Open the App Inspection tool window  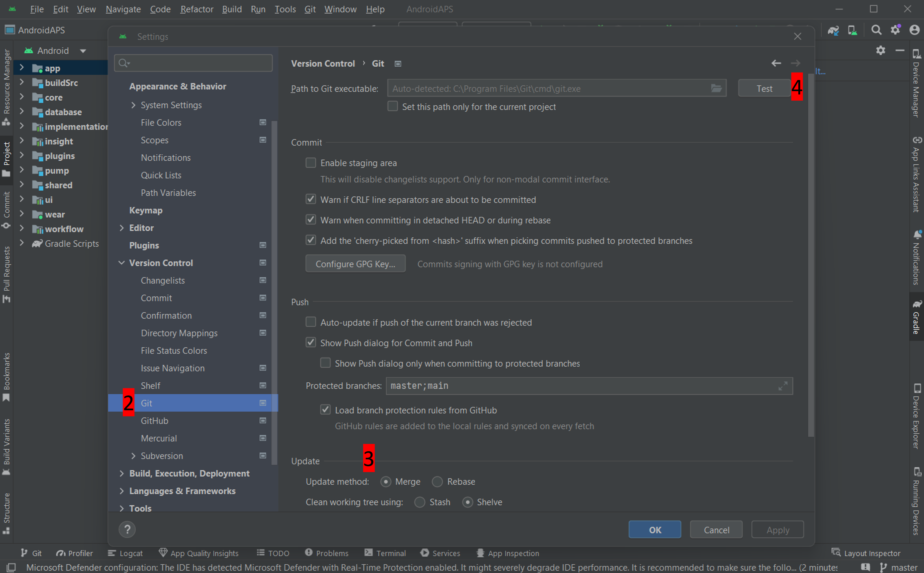(508, 553)
